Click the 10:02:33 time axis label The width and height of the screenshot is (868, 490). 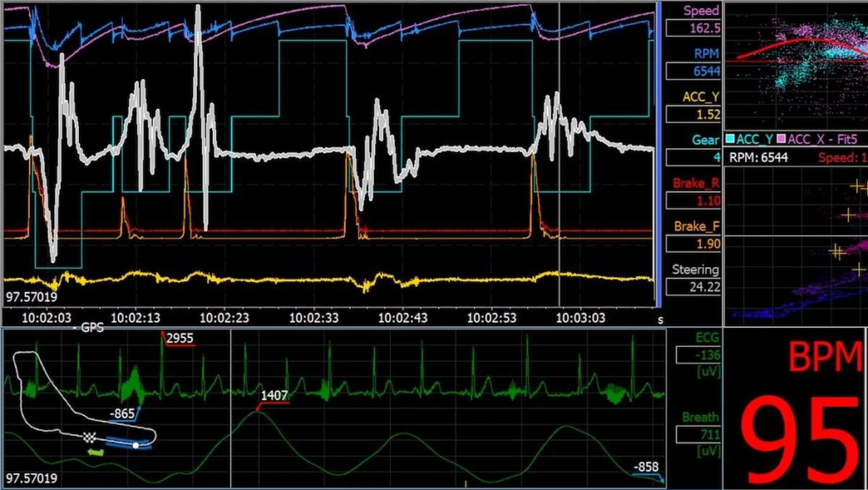click(314, 317)
